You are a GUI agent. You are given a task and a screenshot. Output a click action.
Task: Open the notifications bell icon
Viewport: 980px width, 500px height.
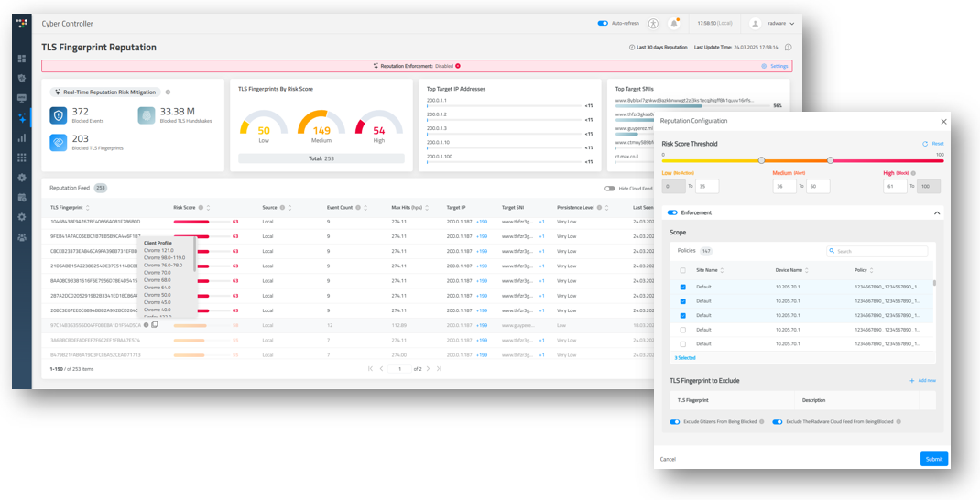point(674,24)
